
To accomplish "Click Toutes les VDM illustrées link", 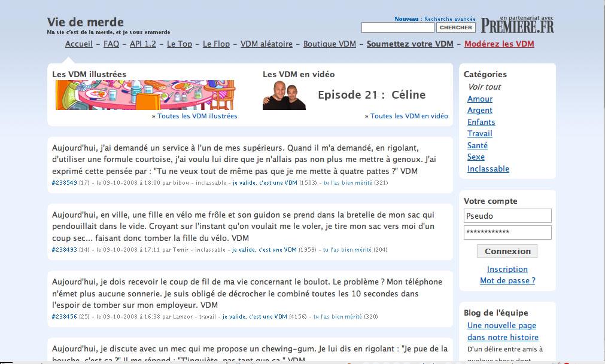I will 197,116.
